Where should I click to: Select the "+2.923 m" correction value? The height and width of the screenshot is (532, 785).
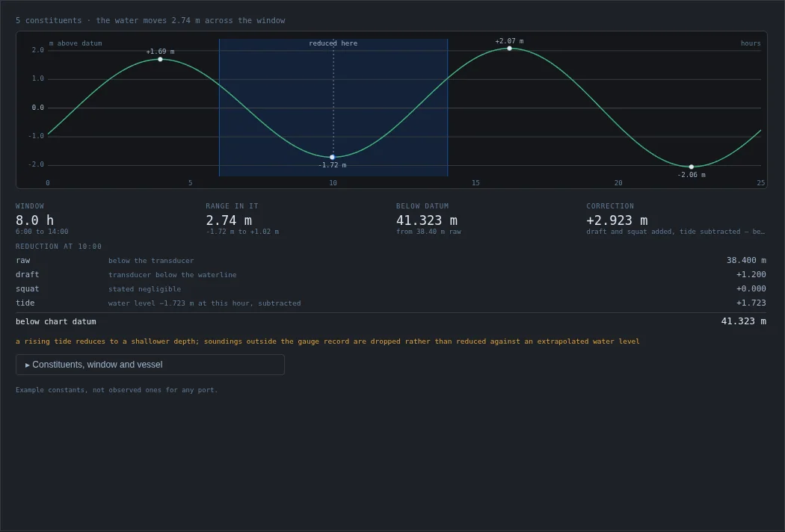click(x=617, y=220)
